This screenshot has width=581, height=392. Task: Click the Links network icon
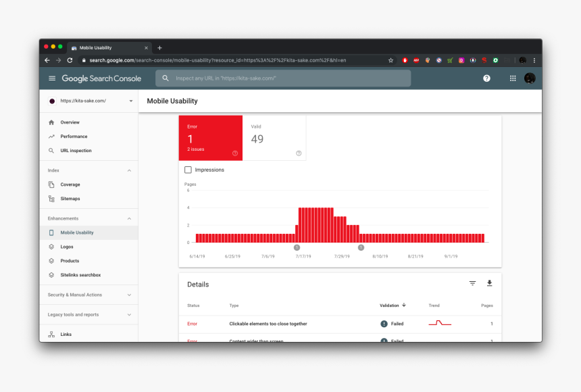coord(51,334)
